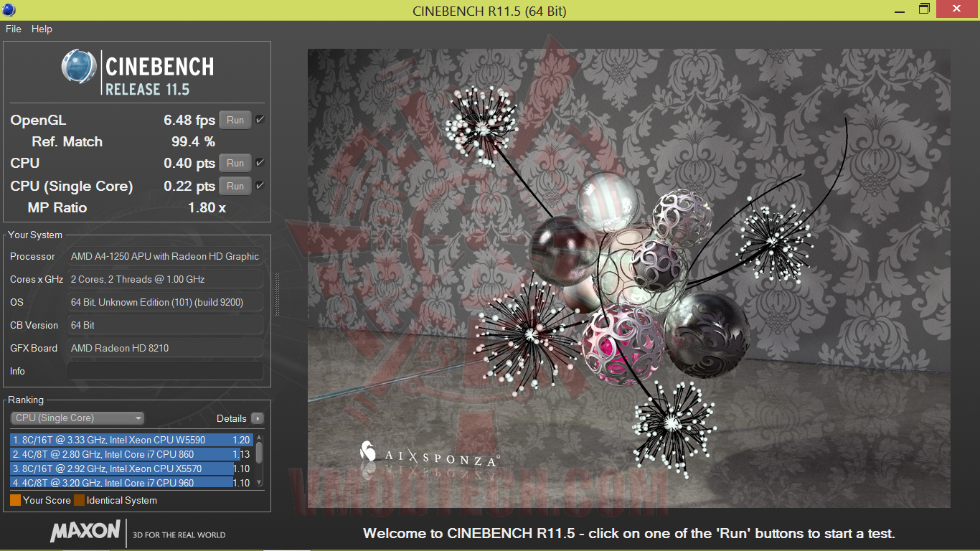This screenshot has width=980, height=551.
Task: Click the ranking list scrollbar thumb
Action: click(x=259, y=451)
